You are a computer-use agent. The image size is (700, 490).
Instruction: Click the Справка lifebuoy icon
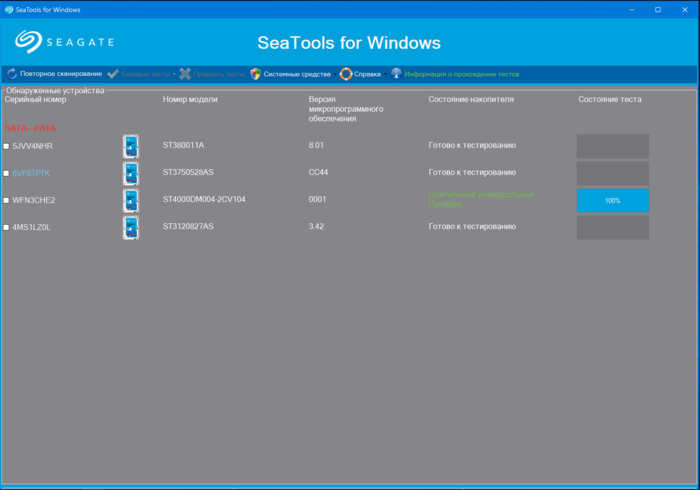pos(346,74)
